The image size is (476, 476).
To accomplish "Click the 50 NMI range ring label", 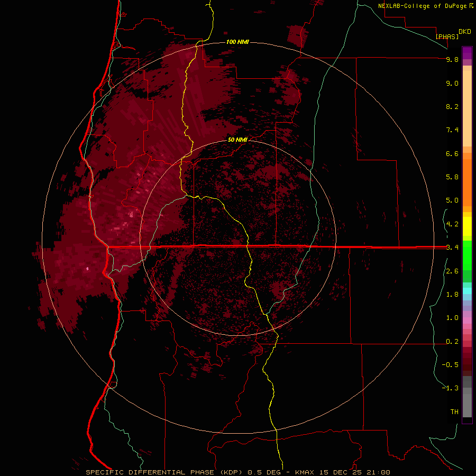I will click(x=237, y=140).
